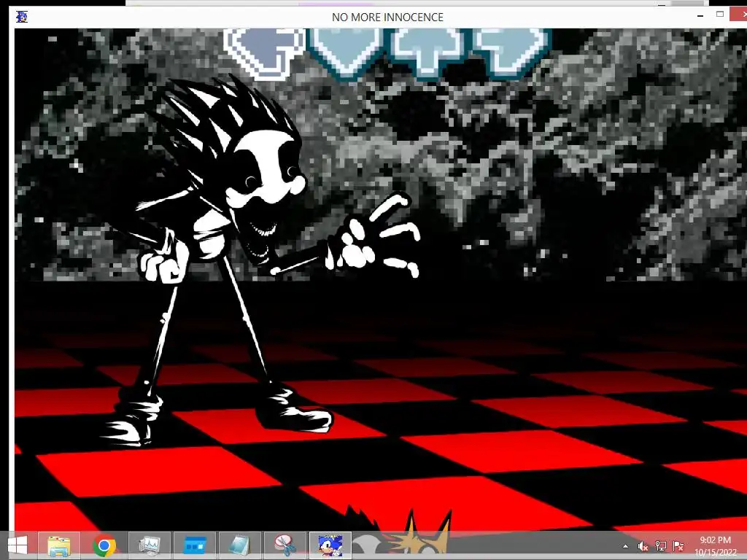The image size is (747, 560).
Task: Show hidden system tray icons
Action: 625,546
